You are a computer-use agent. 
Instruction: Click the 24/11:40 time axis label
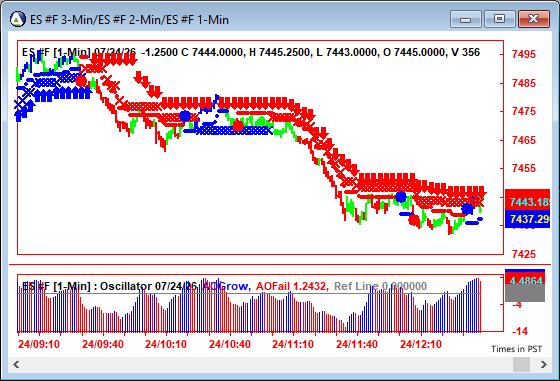click(357, 344)
